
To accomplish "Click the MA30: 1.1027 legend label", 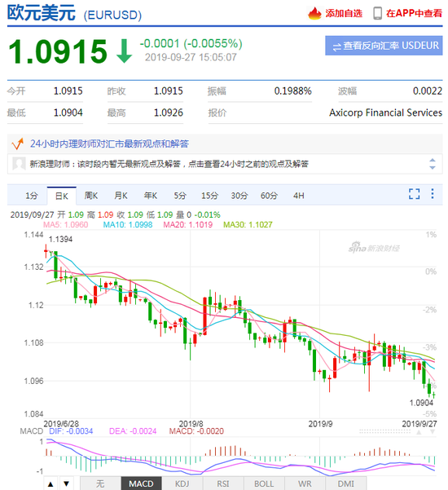I will click(x=248, y=225).
